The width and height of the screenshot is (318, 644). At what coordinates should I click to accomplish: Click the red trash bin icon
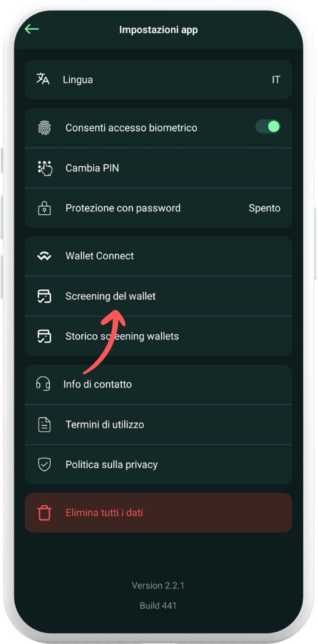point(45,513)
